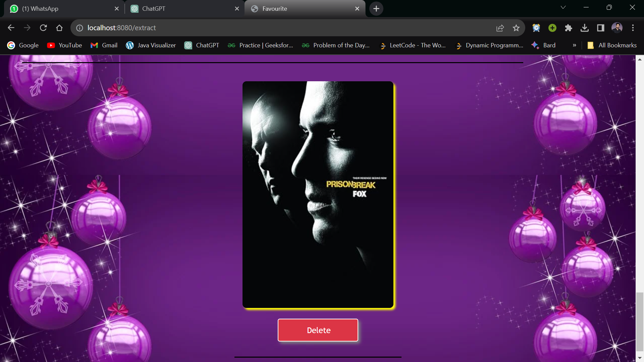The image size is (644, 362).
Task: Open the Chrome profile avatar
Action: [617, 28]
